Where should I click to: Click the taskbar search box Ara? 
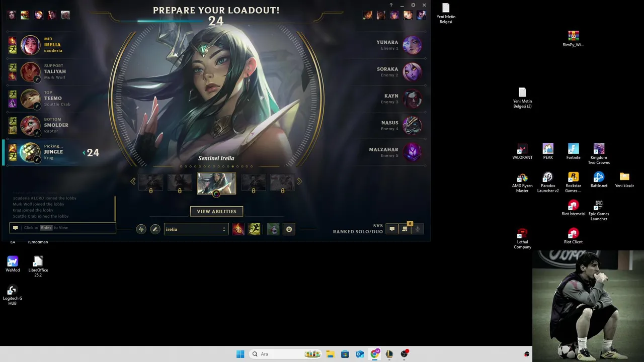point(286,354)
